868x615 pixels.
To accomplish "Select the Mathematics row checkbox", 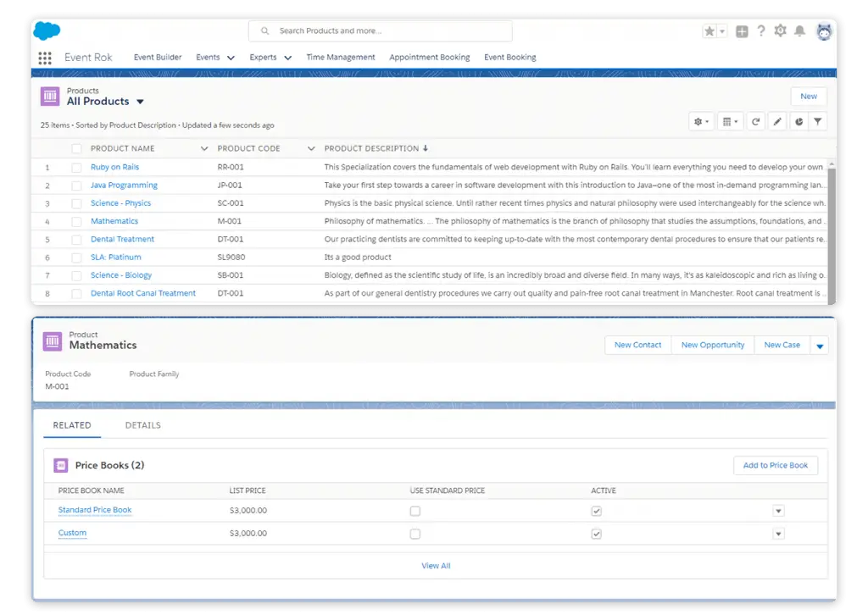I will tap(76, 221).
